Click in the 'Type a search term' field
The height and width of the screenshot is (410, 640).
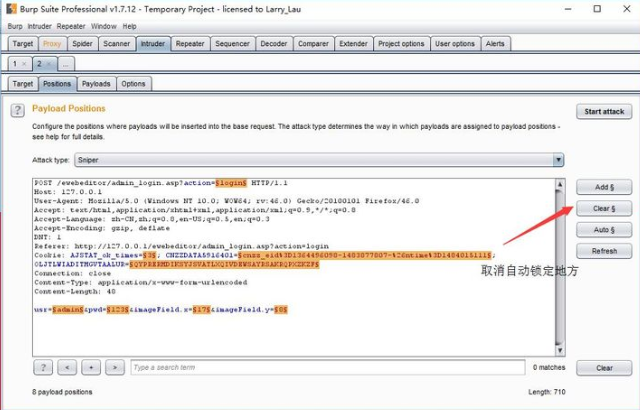328,368
